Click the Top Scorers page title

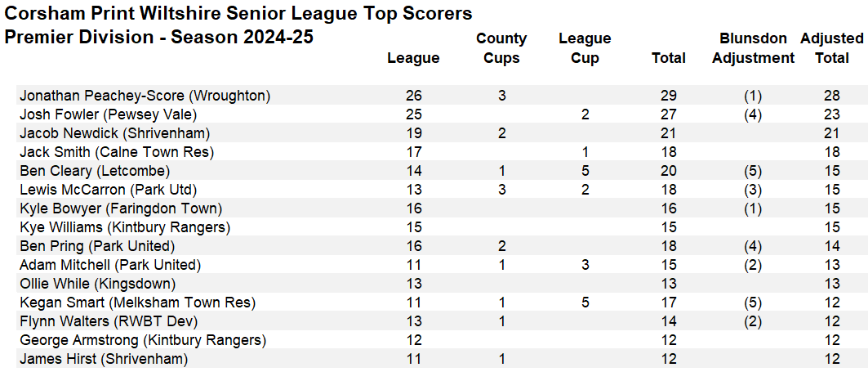pos(238,13)
